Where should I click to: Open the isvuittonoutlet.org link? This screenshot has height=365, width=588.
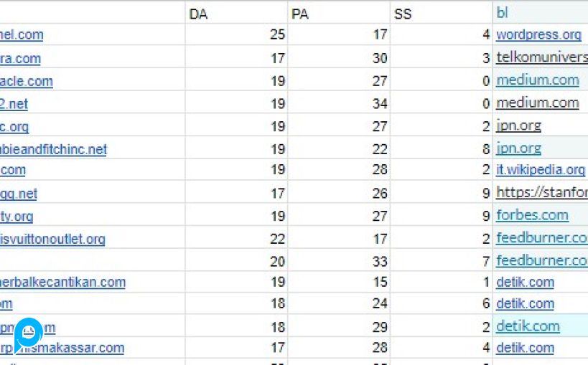click(x=53, y=239)
